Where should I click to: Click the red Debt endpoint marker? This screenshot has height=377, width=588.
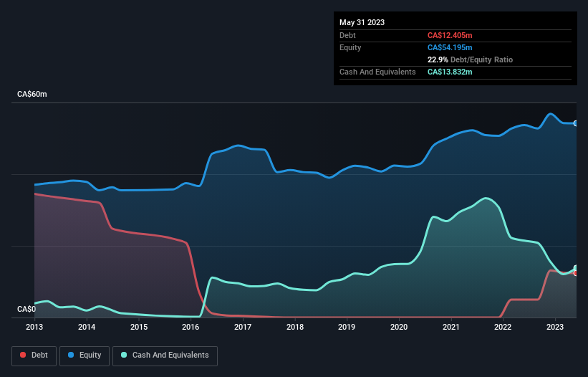point(576,273)
